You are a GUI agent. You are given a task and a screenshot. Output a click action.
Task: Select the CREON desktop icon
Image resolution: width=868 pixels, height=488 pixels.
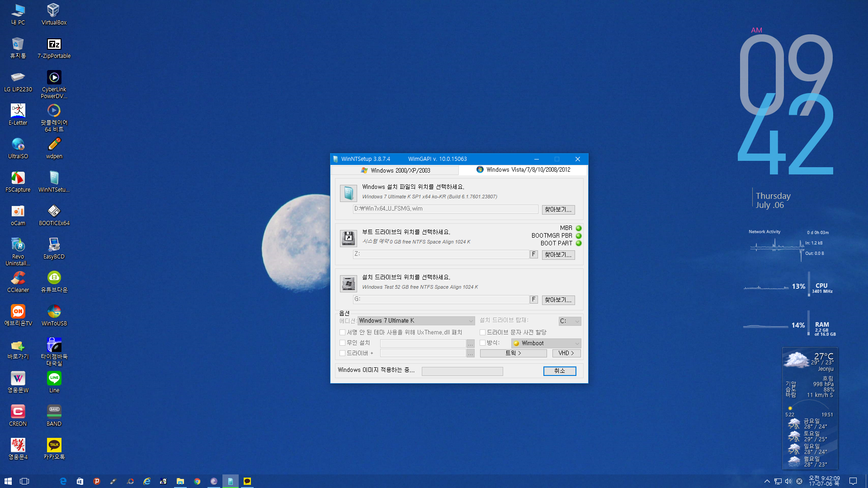18,416
